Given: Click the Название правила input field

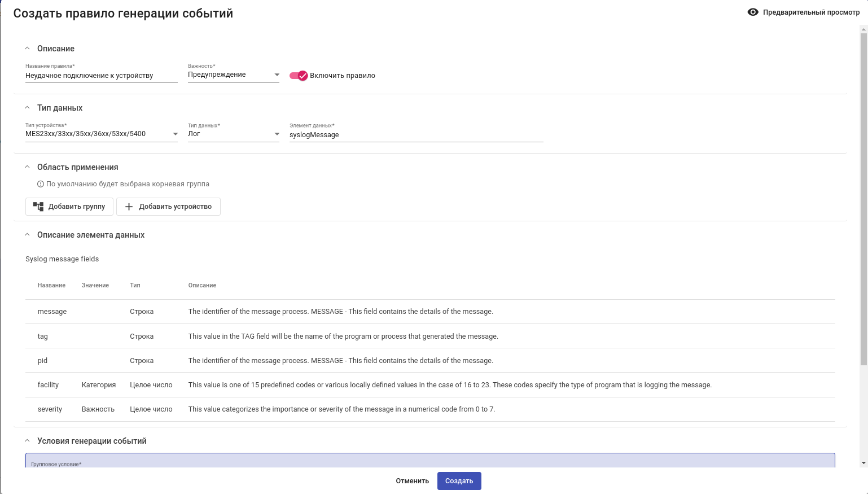Looking at the screenshot, I should tap(101, 76).
